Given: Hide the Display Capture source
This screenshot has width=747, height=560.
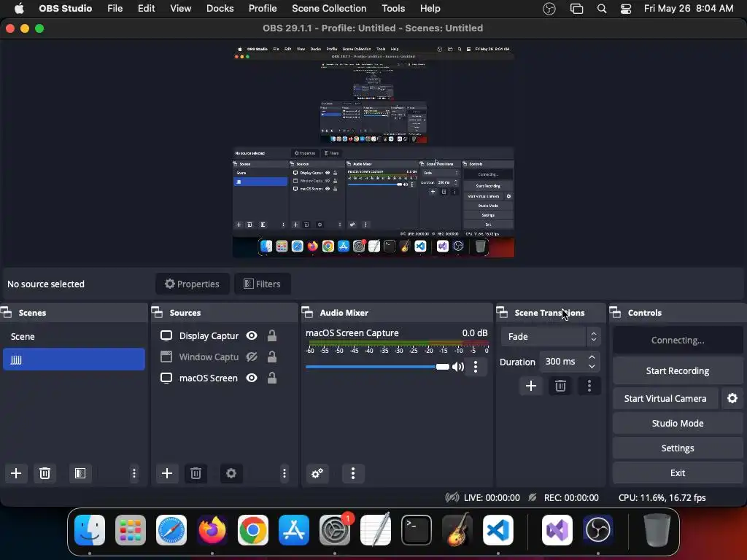Looking at the screenshot, I should (252, 335).
